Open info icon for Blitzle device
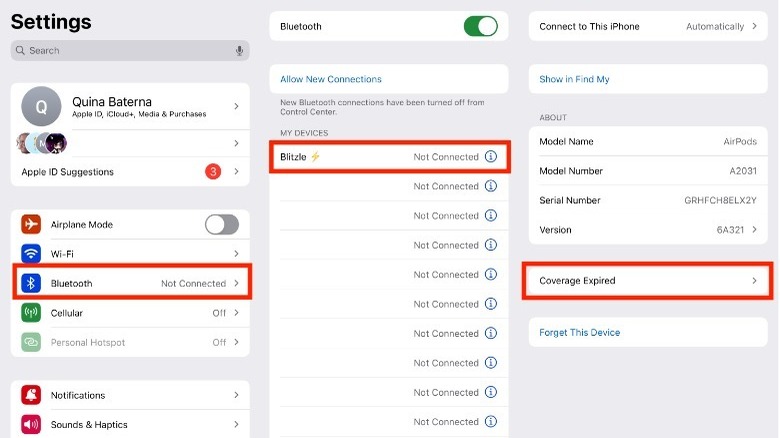The height and width of the screenshot is (438, 780). (491, 157)
